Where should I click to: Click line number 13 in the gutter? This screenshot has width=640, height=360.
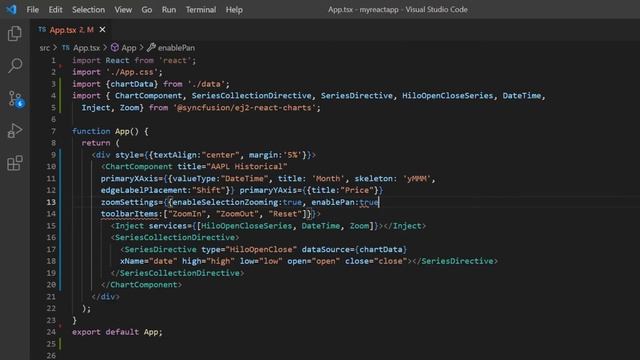click(x=51, y=202)
